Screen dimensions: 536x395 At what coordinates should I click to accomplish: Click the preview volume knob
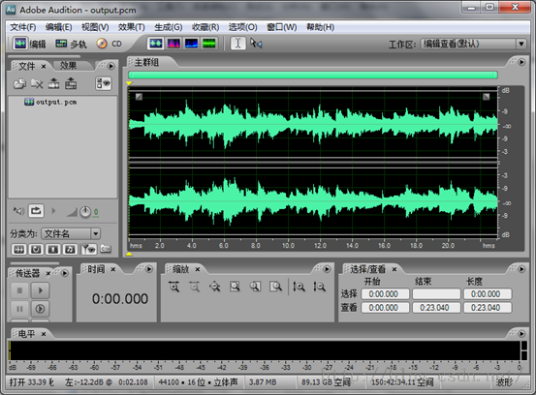85,212
